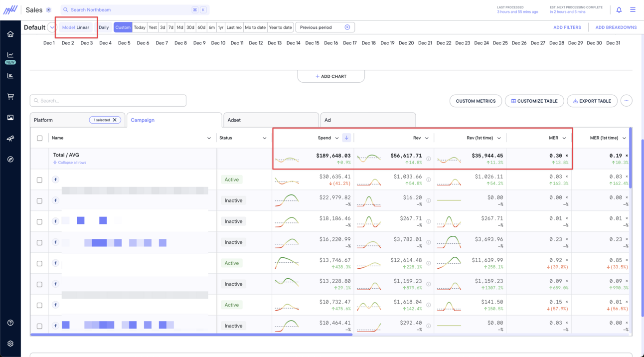Click the Search Northbeam field

135,10
